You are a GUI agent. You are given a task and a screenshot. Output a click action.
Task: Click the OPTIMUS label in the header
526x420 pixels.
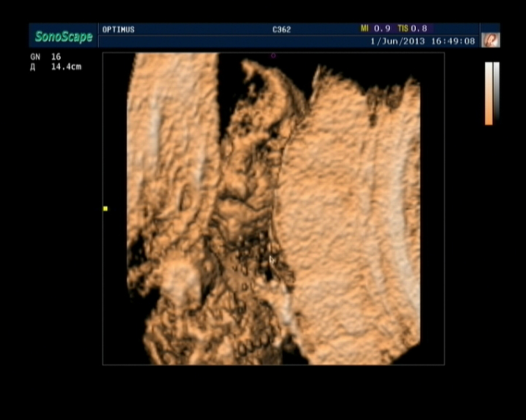point(118,30)
